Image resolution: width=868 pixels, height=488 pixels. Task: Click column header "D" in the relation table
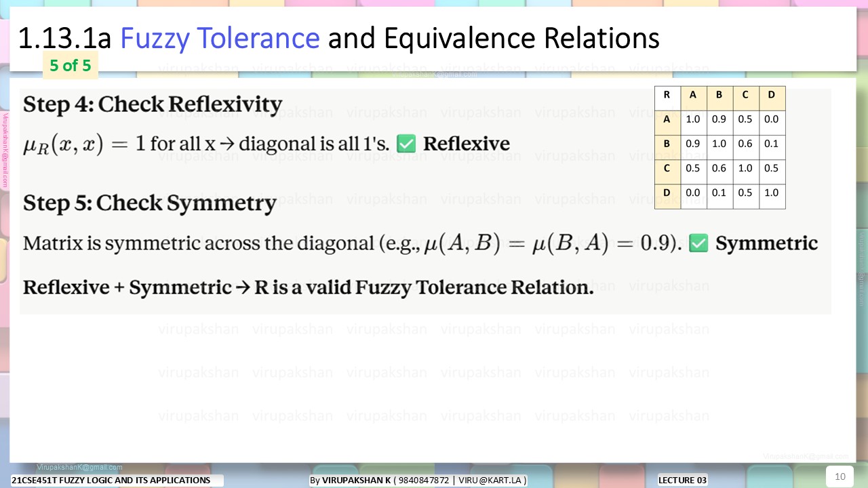point(772,98)
